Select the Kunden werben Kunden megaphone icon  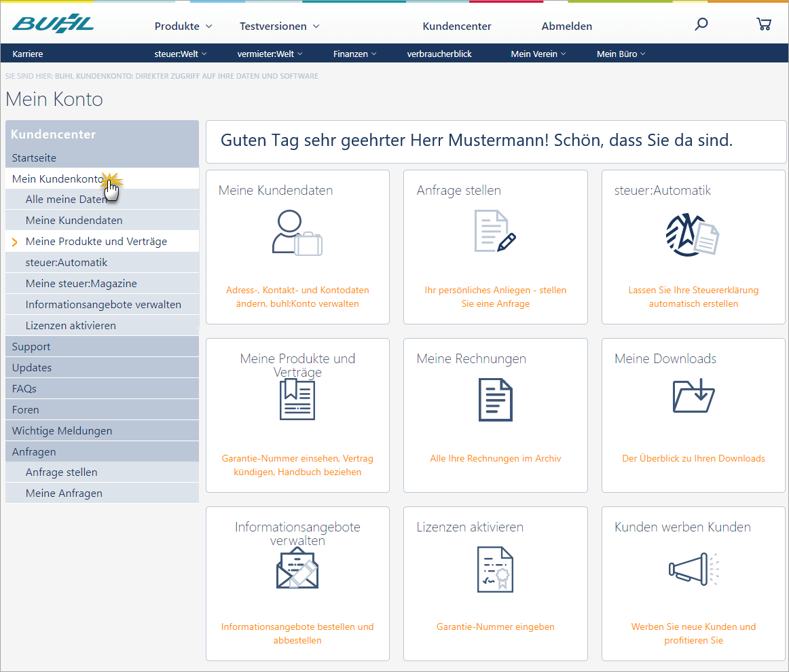(693, 569)
